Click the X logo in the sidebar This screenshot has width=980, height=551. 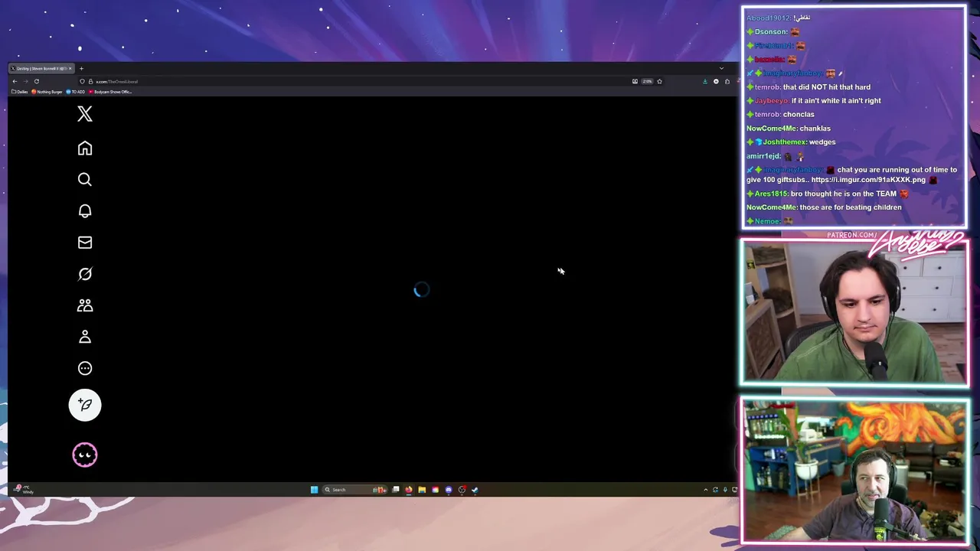[85, 114]
